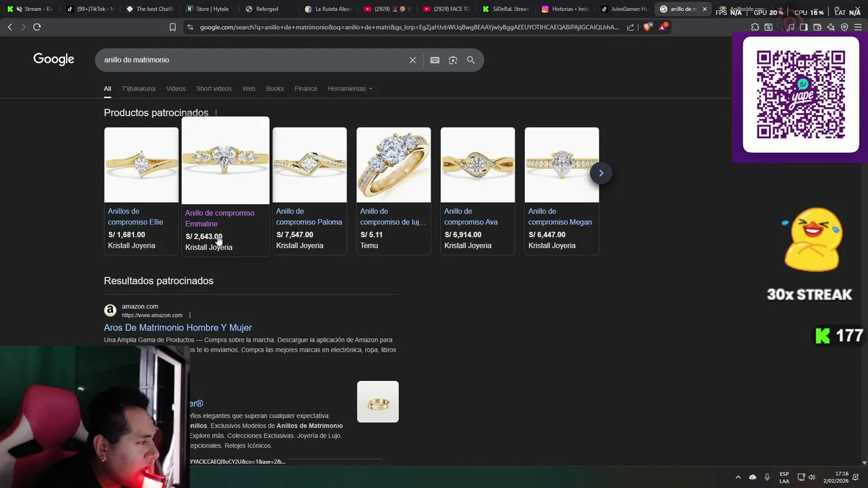Screen dimensions: 868x488
Task: Submit search with magnifier icon
Action: tap(471, 60)
